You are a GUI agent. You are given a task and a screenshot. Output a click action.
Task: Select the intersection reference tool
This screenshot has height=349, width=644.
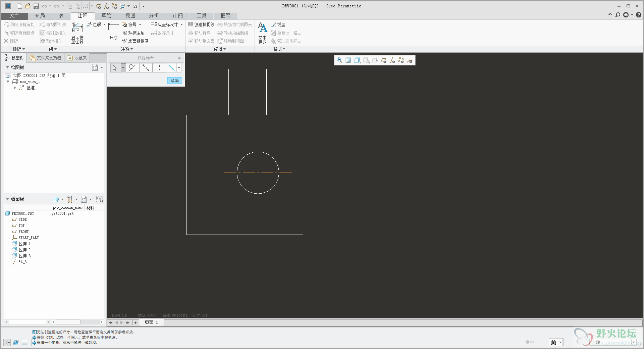click(159, 68)
